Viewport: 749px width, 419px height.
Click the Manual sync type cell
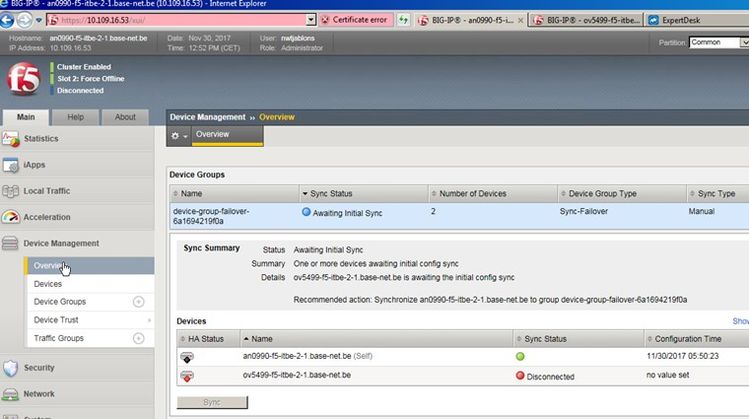(702, 211)
